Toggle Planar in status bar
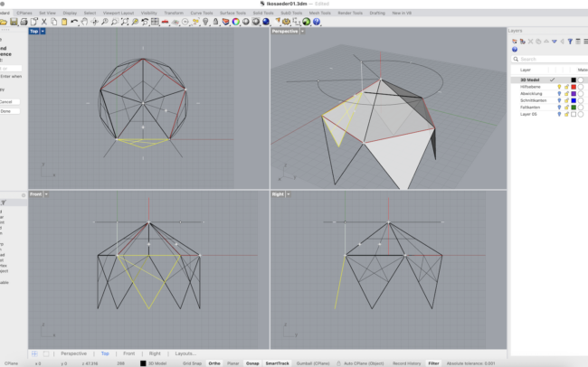The height and width of the screenshot is (367, 588). click(232, 363)
